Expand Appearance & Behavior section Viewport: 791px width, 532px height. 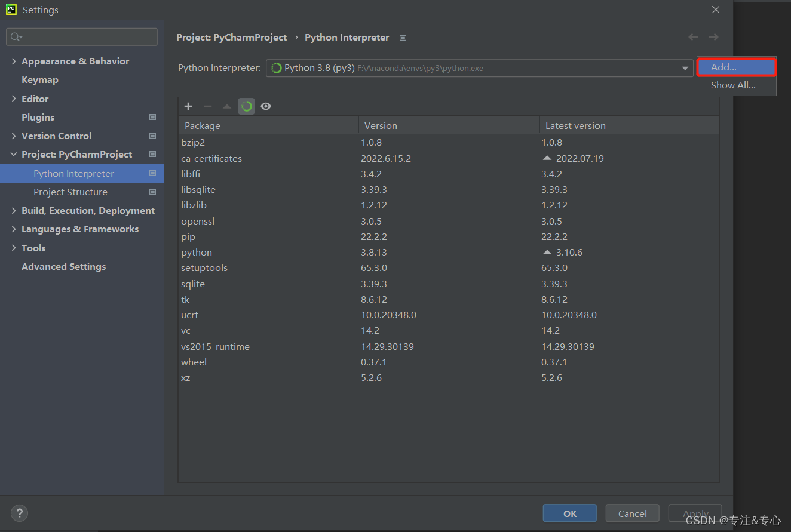(x=14, y=61)
